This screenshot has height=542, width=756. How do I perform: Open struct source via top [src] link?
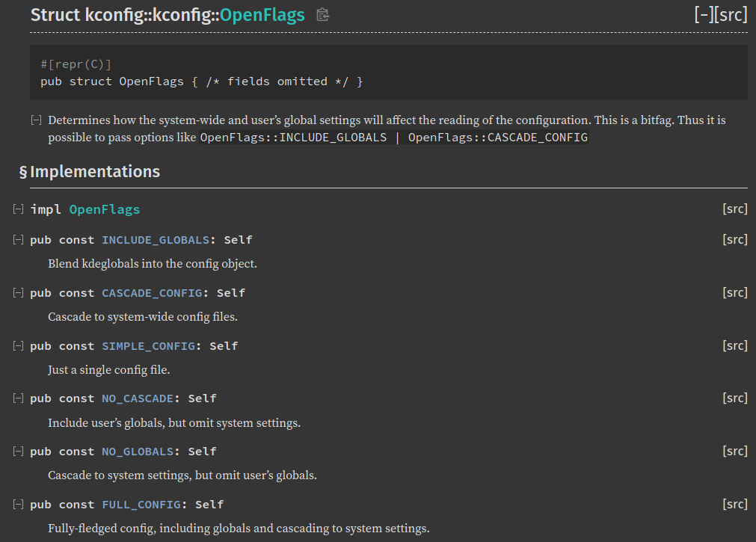(731, 15)
